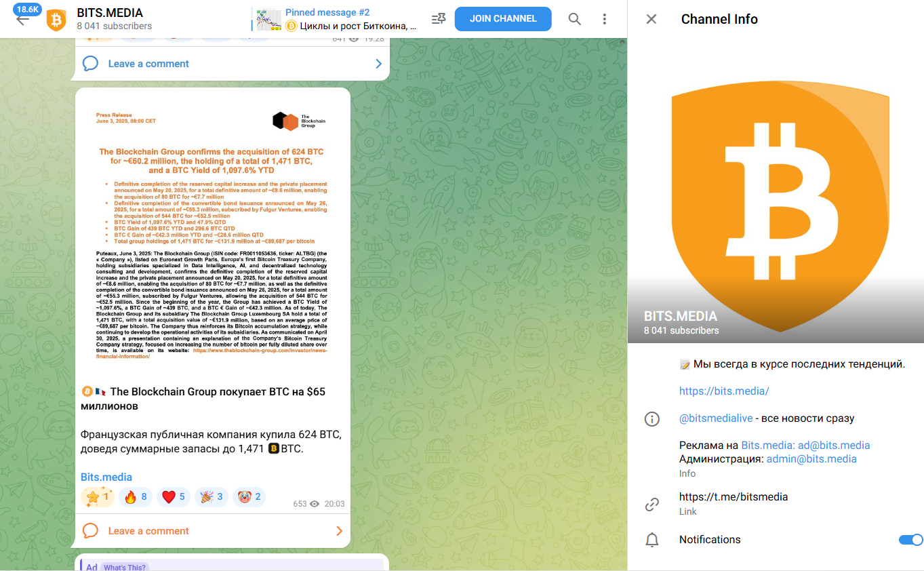Open the https://bits.media/ website link
The width and height of the screenshot is (924, 571).
pyautogui.click(x=724, y=391)
